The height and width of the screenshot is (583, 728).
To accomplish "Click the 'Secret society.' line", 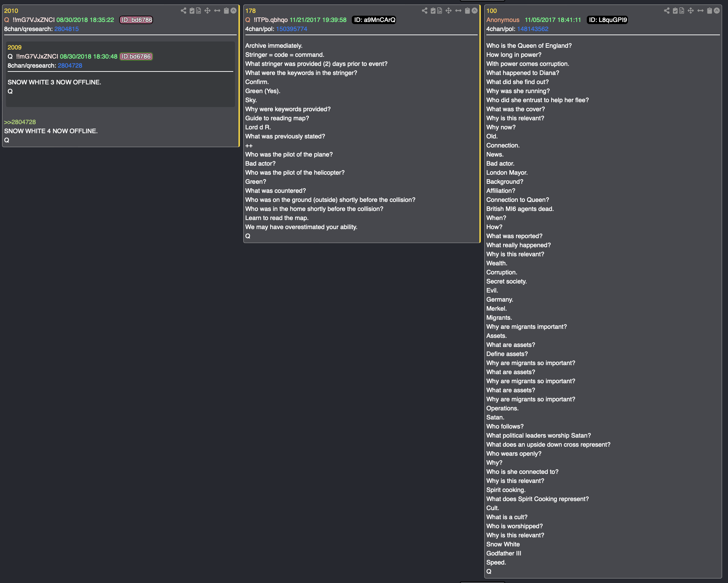I will click(x=507, y=281).
